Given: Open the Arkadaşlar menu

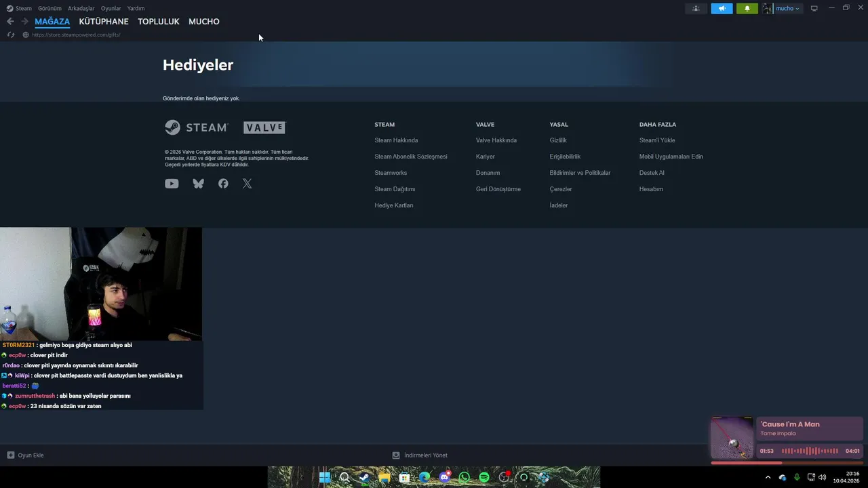Looking at the screenshot, I should point(81,8).
